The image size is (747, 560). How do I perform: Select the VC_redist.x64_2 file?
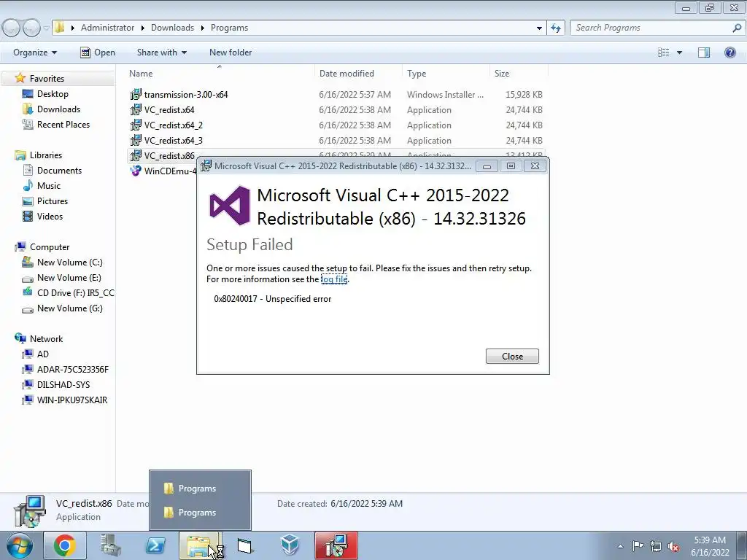[174, 125]
